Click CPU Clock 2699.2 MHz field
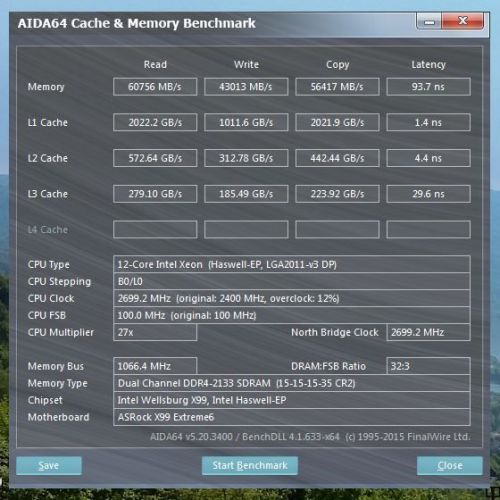The width and height of the screenshot is (500, 500). 292,298
